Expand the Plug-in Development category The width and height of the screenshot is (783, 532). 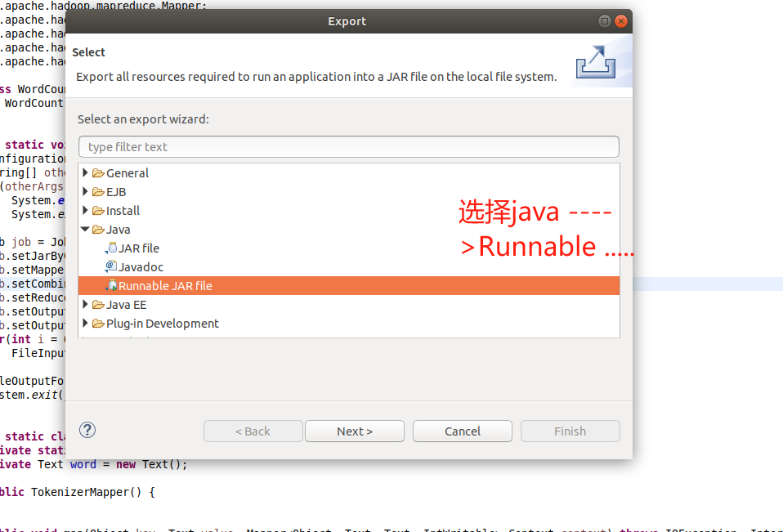click(85, 323)
